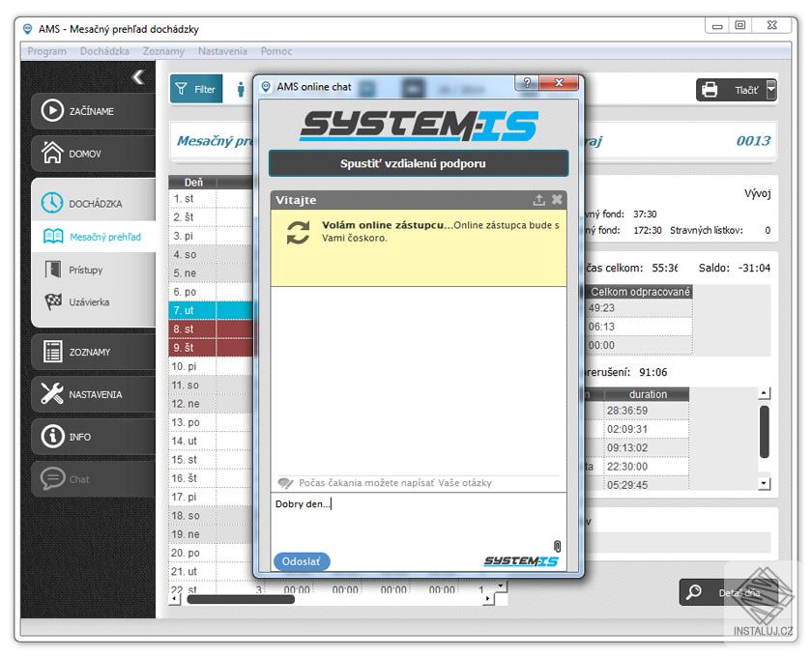Open the DOCHÁDZKA attendance section
Screen dimensions: 812x657
point(93,203)
